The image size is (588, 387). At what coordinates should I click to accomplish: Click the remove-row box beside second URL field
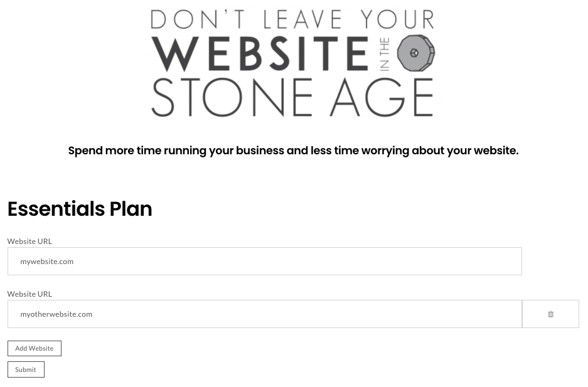(550, 314)
